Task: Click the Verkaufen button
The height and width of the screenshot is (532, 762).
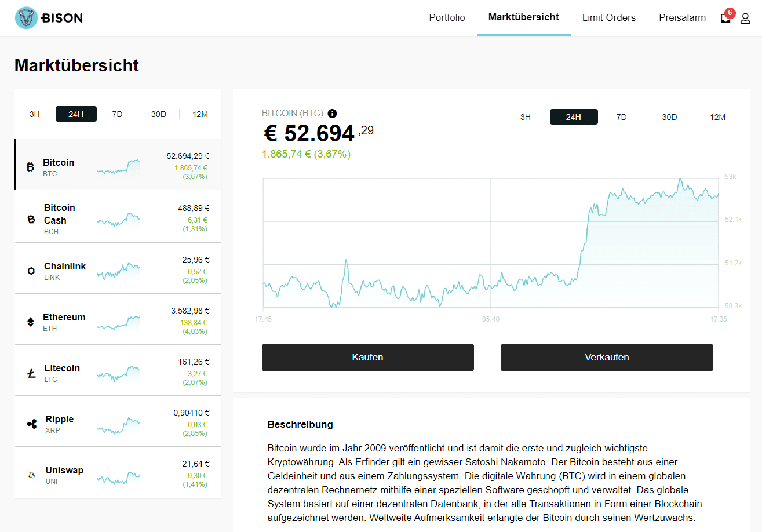Action: (607, 358)
